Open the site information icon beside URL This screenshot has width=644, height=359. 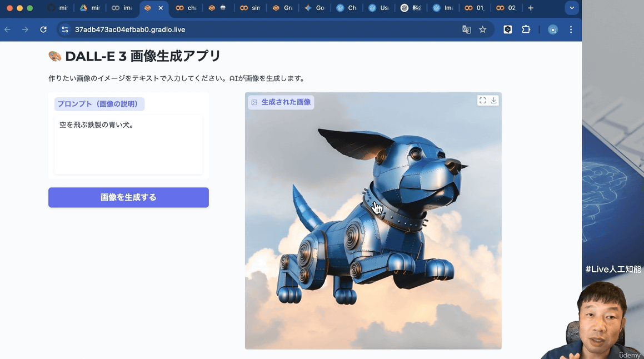[65, 29]
